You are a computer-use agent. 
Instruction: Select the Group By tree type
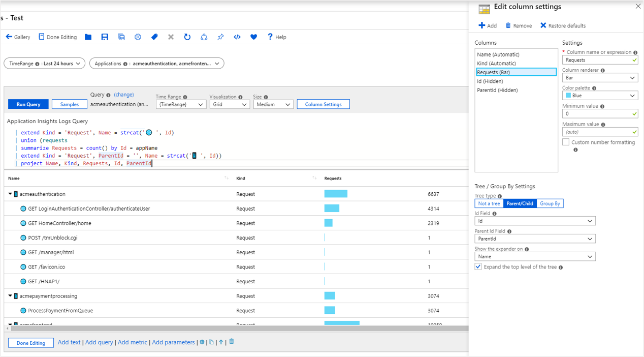tap(550, 203)
